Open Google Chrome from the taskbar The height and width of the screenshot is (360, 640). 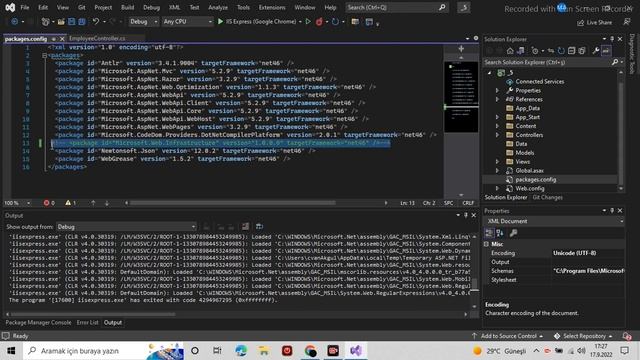pyautogui.click(x=310, y=351)
